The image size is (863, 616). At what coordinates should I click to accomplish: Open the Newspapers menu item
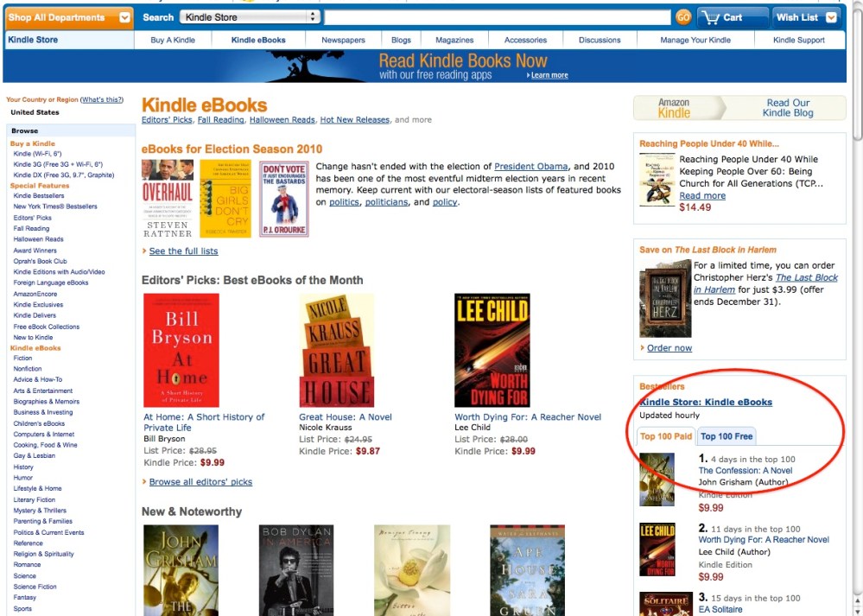coord(344,40)
